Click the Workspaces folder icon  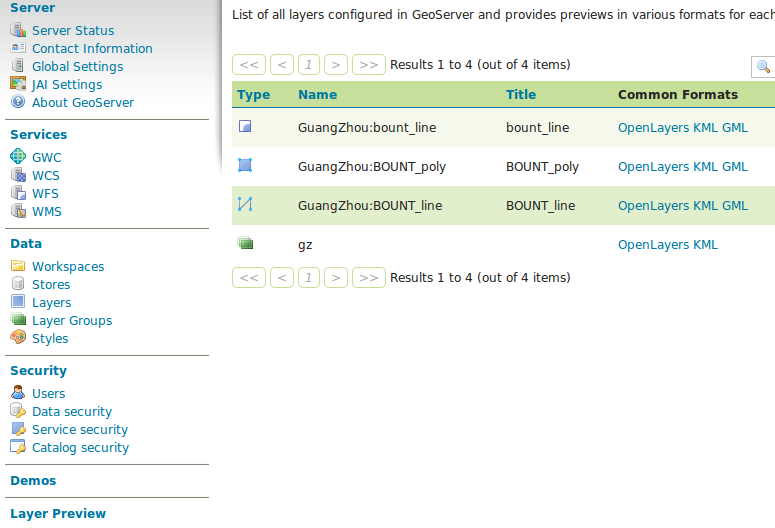pyautogui.click(x=18, y=266)
